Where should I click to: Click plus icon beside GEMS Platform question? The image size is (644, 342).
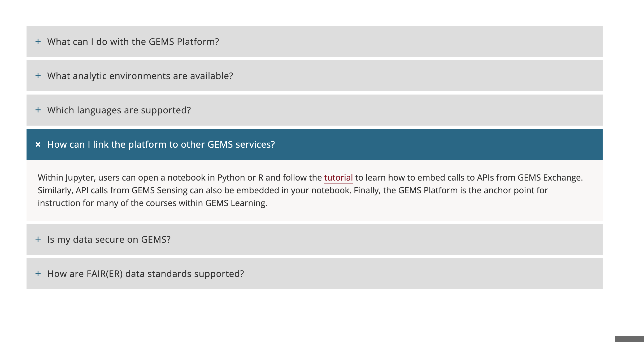point(38,41)
